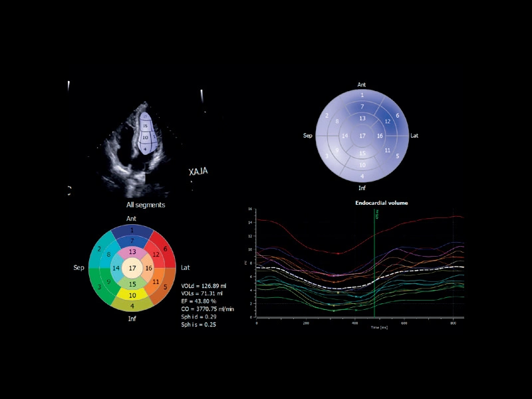Select yellow segment 10 in colored bull's-eye plot

pyautogui.click(x=132, y=295)
